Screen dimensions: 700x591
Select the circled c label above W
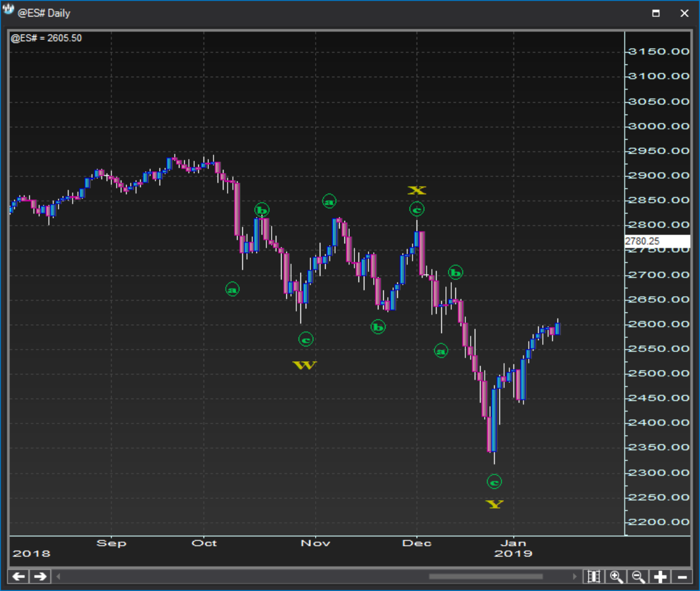[x=306, y=339]
